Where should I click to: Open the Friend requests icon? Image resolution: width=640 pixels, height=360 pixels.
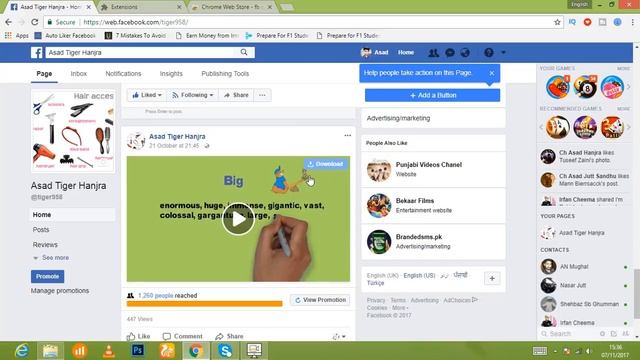tap(433, 53)
